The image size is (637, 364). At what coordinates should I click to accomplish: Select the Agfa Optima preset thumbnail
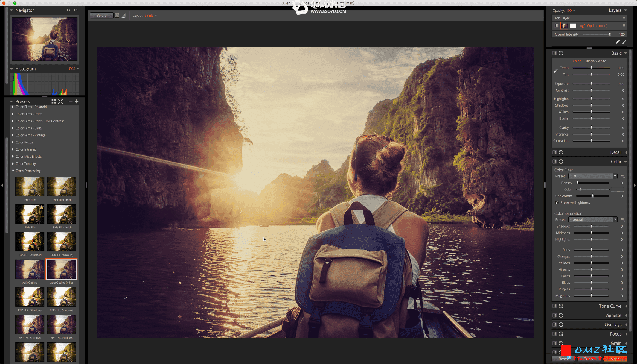[x=30, y=269]
